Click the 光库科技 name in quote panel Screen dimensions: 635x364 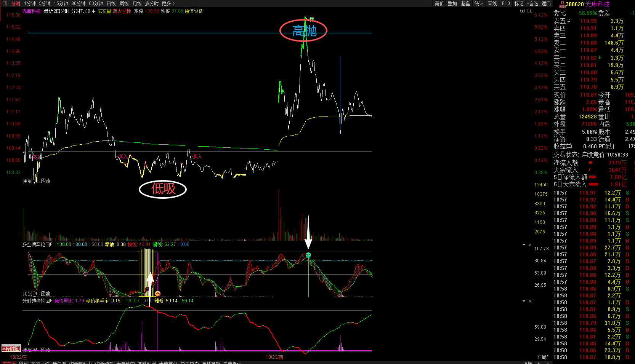pyautogui.click(x=598, y=4)
